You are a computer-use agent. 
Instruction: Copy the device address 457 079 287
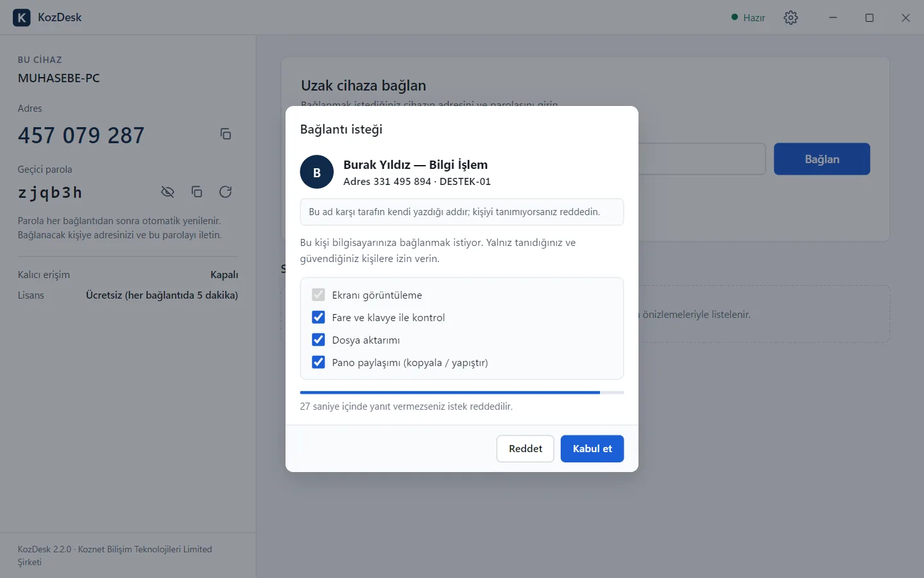pyautogui.click(x=226, y=134)
